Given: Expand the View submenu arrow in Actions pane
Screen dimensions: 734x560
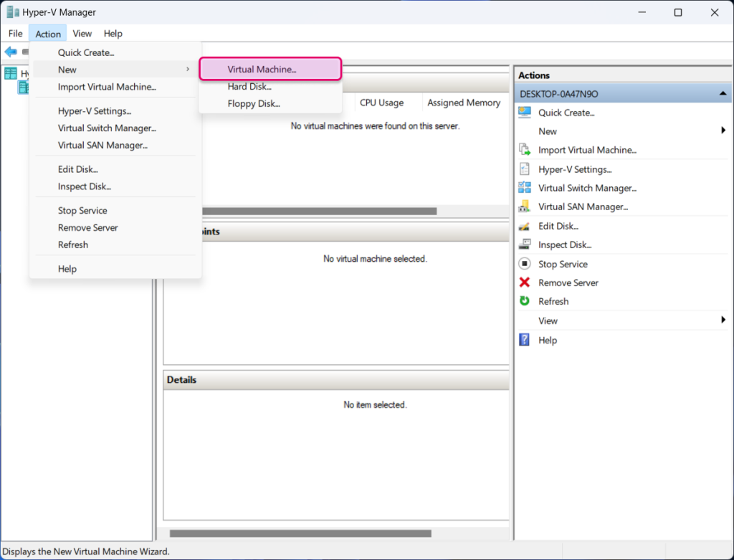Looking at the screenshot, I should (x=723, y=320).
